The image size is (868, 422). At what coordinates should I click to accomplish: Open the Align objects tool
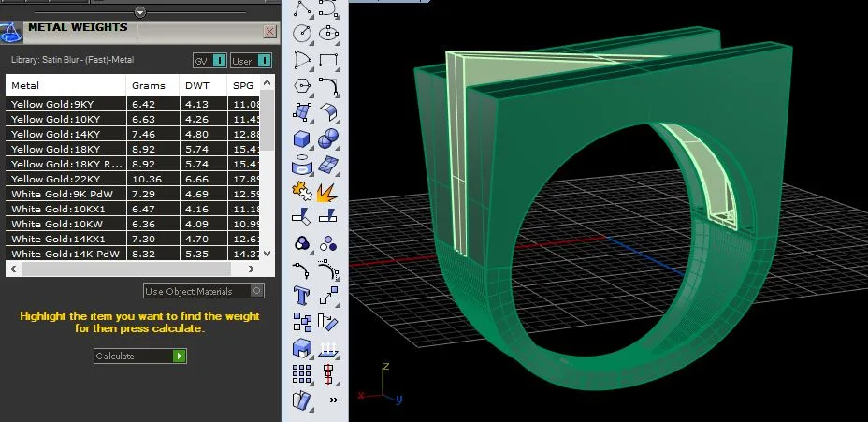pos(328,374)
